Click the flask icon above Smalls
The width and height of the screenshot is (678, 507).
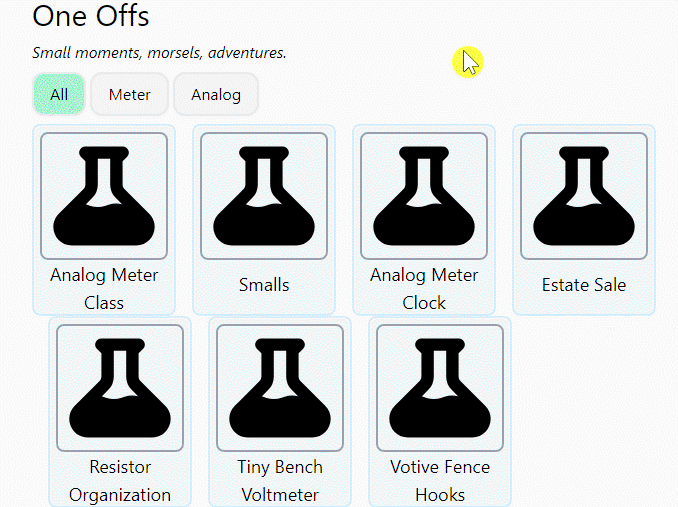264,196
